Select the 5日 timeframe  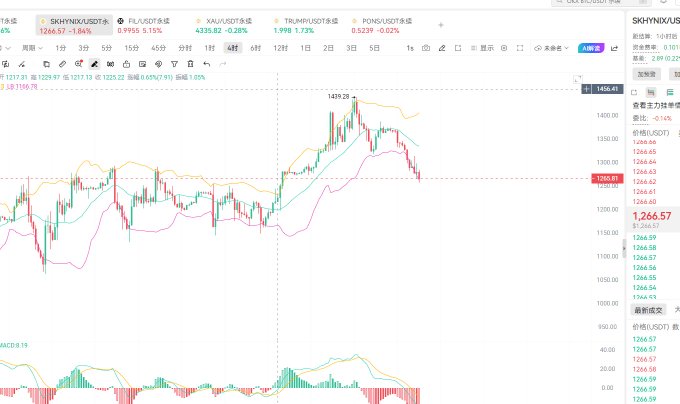[374, 48]
